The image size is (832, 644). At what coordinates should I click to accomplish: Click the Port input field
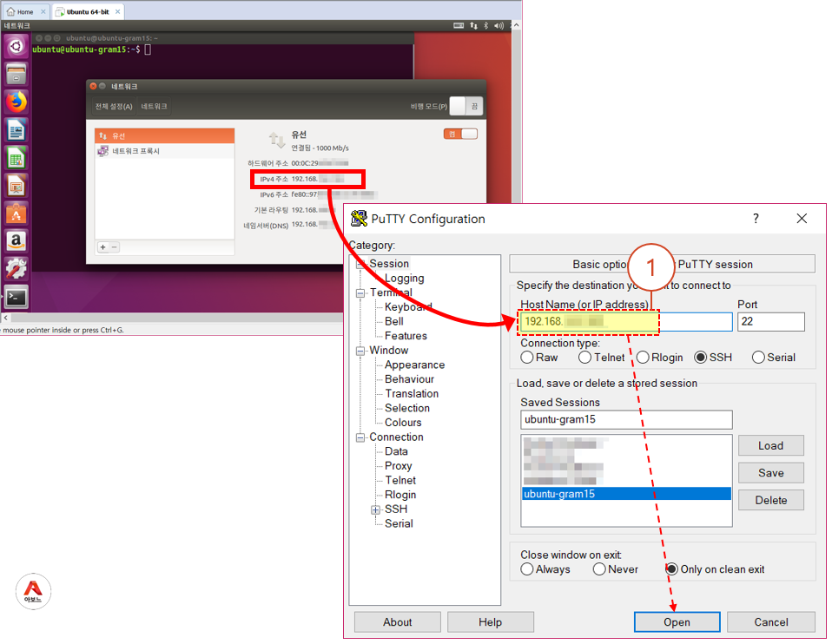tap(771, 321)
